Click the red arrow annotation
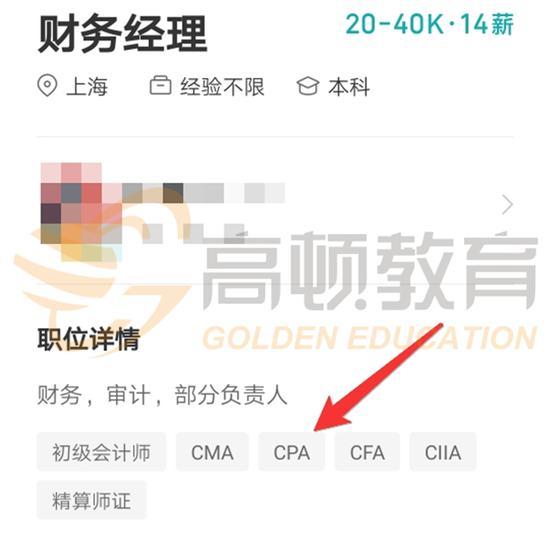Image resolution: width=550 pixels, height=543 pixels. click(x=377, y=377)
